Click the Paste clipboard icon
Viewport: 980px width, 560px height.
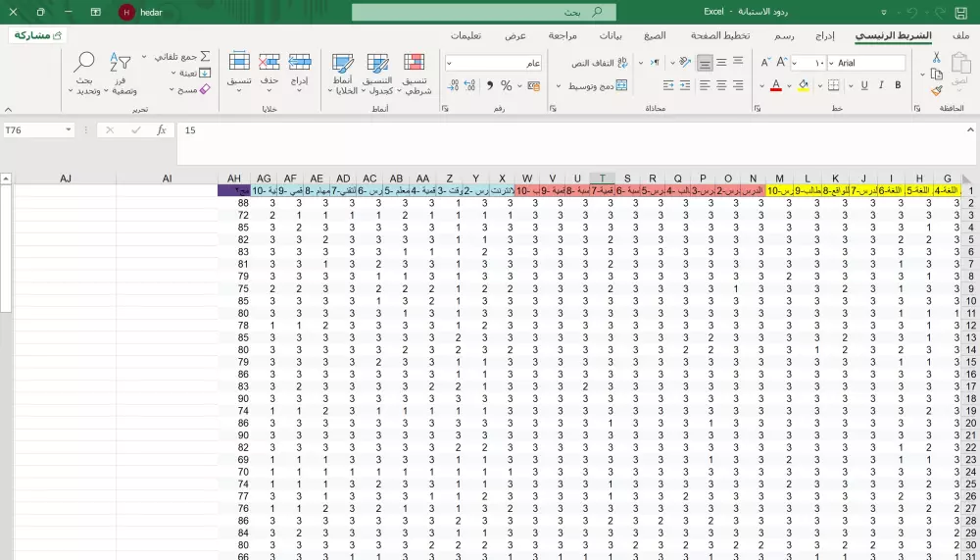(960, 64)
